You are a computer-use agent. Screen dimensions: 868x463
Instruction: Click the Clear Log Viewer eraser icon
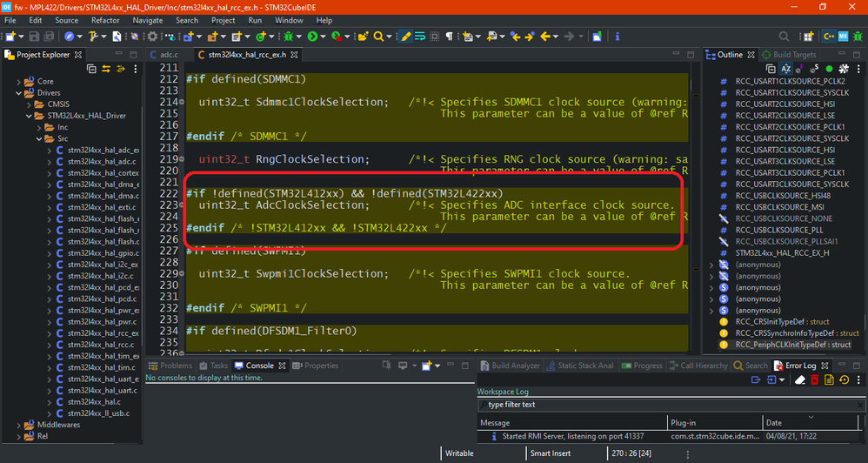click(800, 380)
